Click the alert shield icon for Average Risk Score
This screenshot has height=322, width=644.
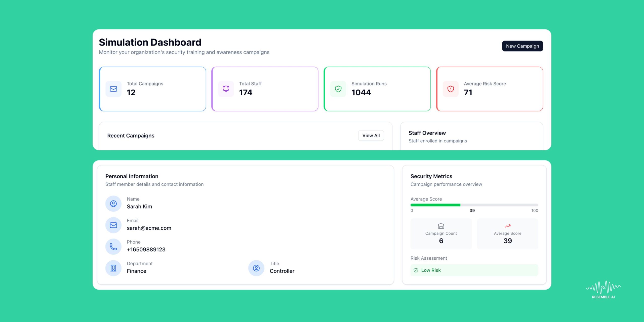pos(450,89)
